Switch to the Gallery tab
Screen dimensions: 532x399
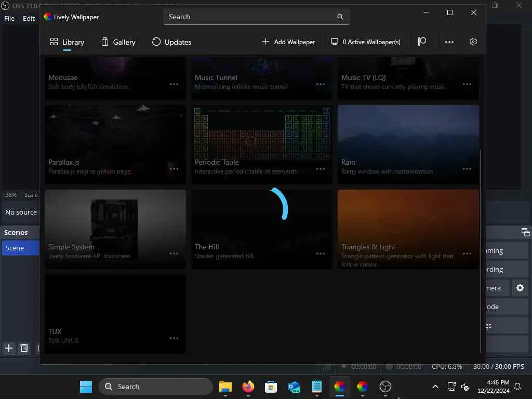point(118,42)
